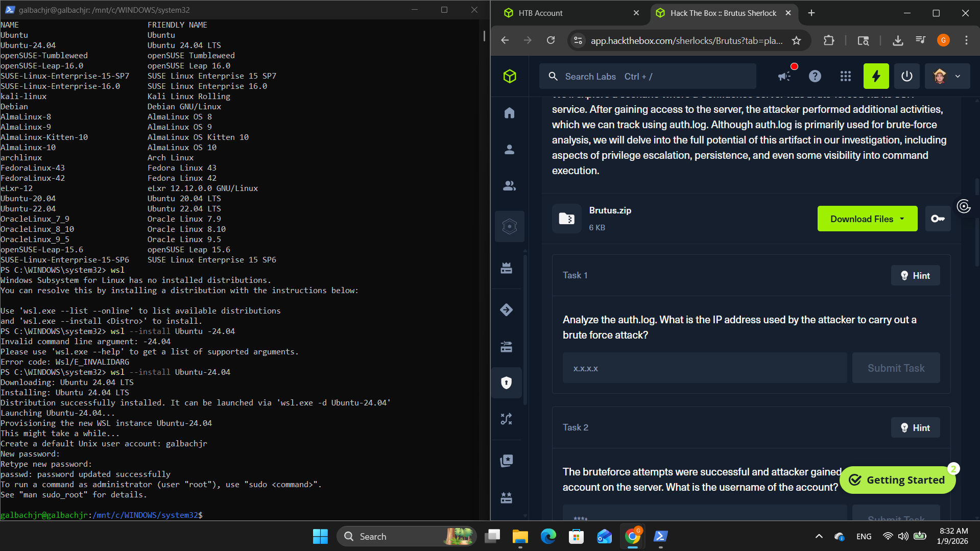
Task: Click the Brutus.zip file name
Action: [x=610, y=210]
